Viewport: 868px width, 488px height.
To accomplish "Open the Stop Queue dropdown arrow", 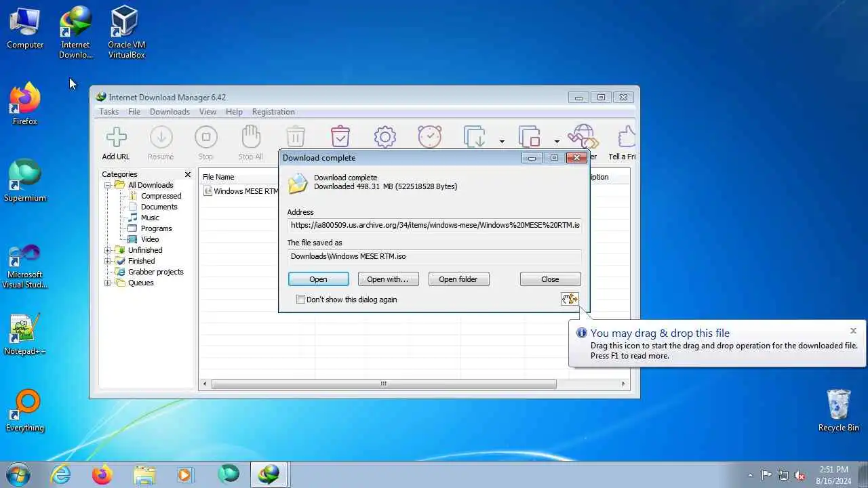I will pyautogui.click(x=557, y=142).
